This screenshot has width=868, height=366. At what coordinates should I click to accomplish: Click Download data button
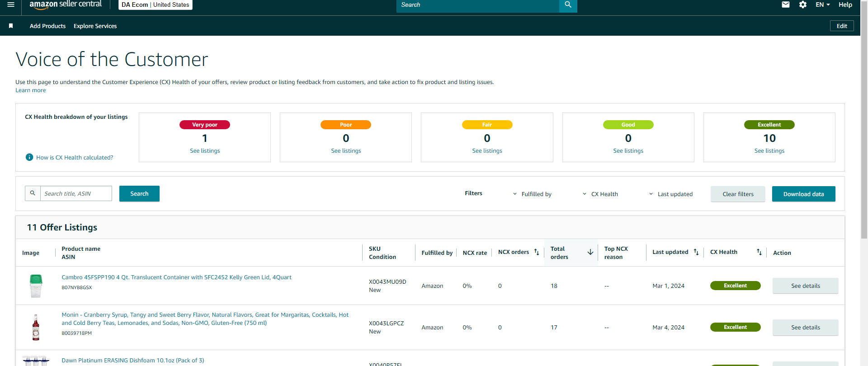[803, 194]
